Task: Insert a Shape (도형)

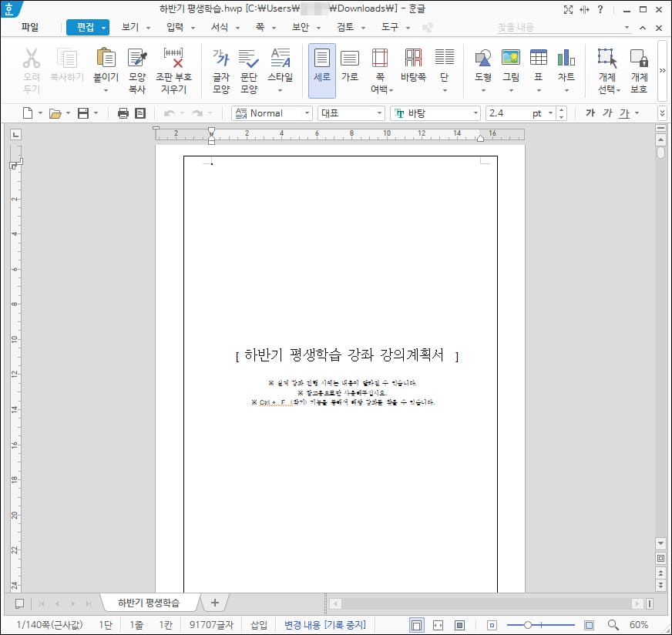Action: 483,59
